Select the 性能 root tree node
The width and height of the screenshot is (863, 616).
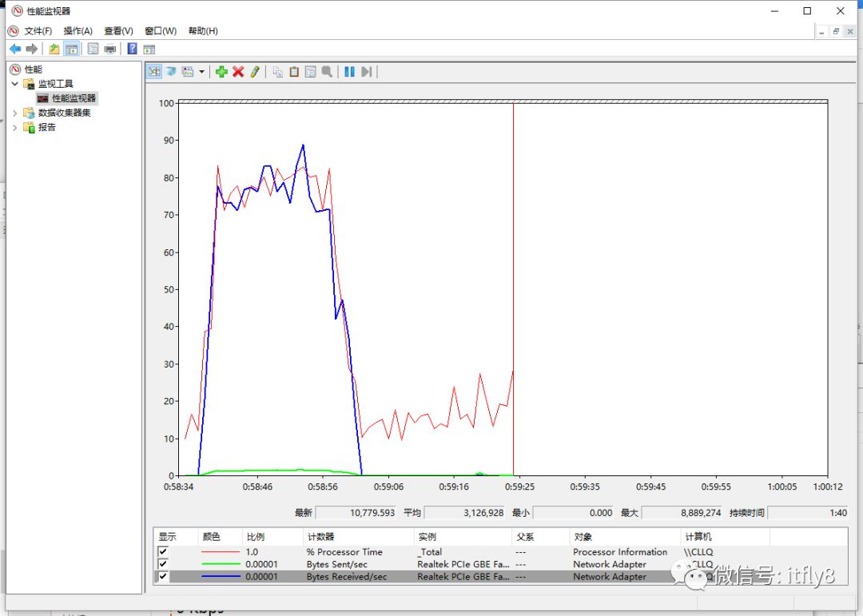(33, 70)
